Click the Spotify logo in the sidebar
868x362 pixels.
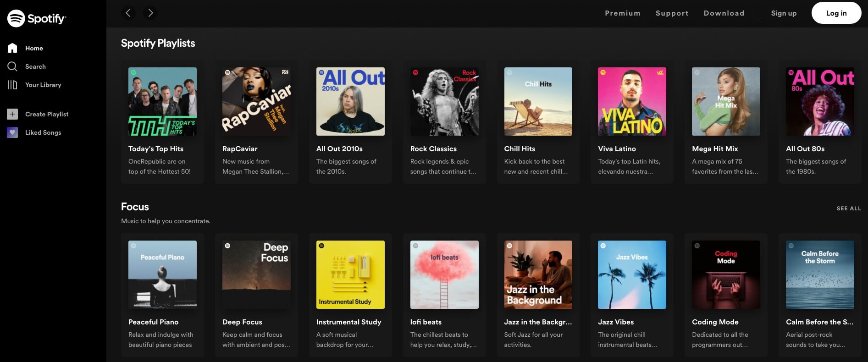[x=37, y=18]
